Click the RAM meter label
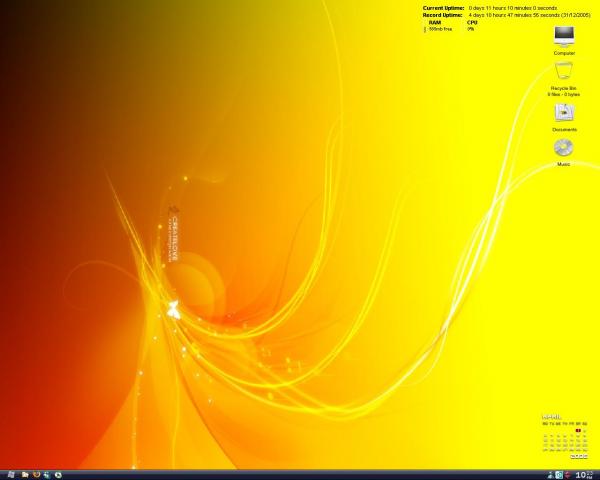The width and height of the screenshot is (600, 480). pyautogui.click(x=435, y=23)
